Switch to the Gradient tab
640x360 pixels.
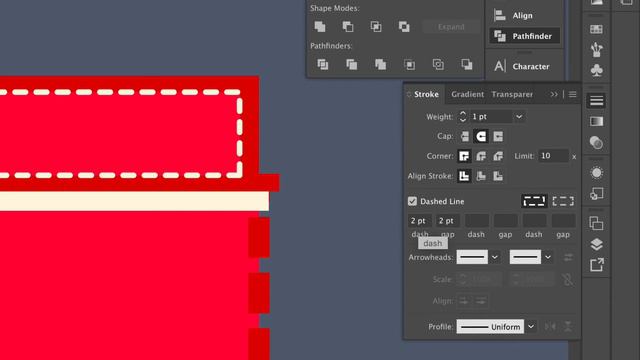tap(467, 94)
